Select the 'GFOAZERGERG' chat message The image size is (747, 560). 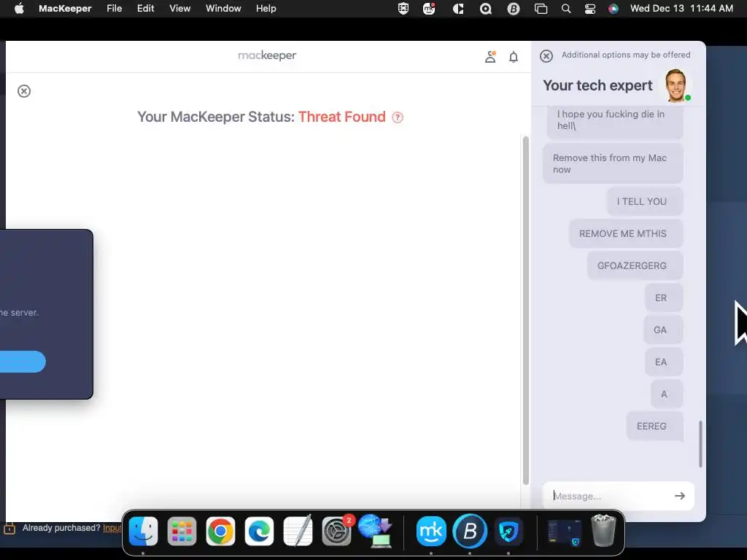click(x=635, y=265)
